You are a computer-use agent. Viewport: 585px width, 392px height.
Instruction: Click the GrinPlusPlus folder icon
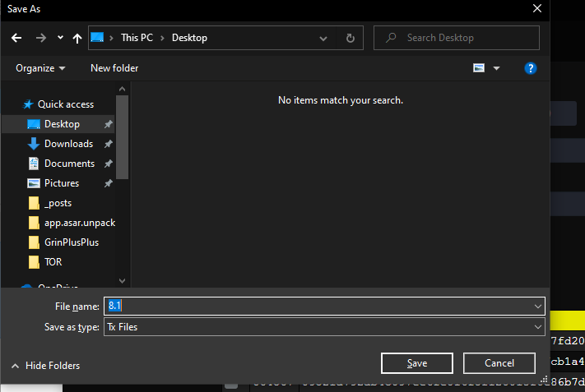coord(34,242)
